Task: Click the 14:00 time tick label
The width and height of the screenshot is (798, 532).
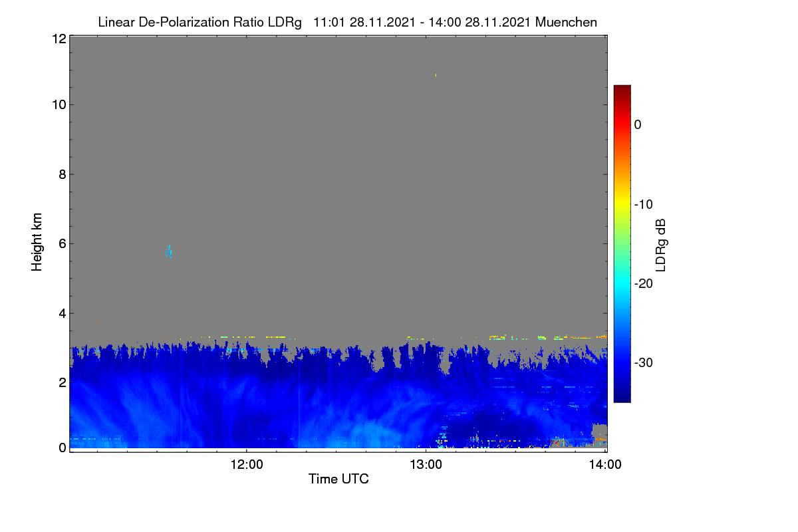Action: tap(605, 465)
